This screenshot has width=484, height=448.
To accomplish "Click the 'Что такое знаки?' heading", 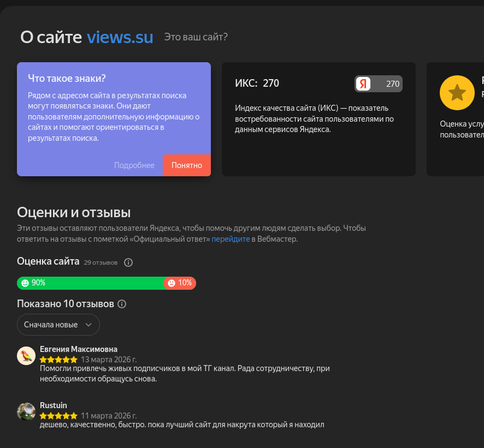I will click(x=67, y=79).
